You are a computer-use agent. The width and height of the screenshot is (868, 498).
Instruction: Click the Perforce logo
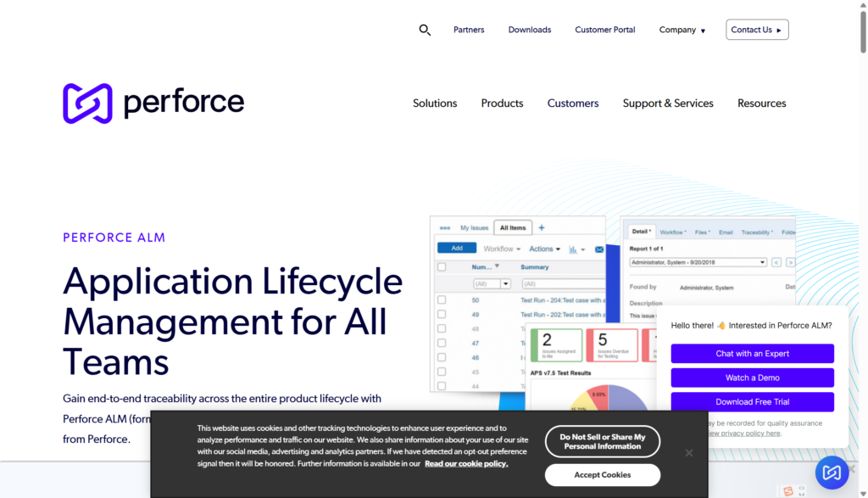pyautogui.click(x=153, y=104)
